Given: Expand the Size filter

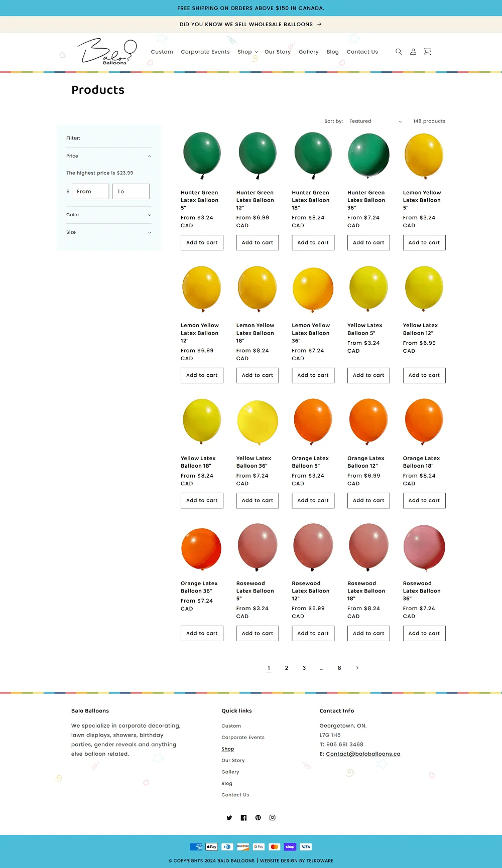Looking at the screenshot, I should pos(108,232).
